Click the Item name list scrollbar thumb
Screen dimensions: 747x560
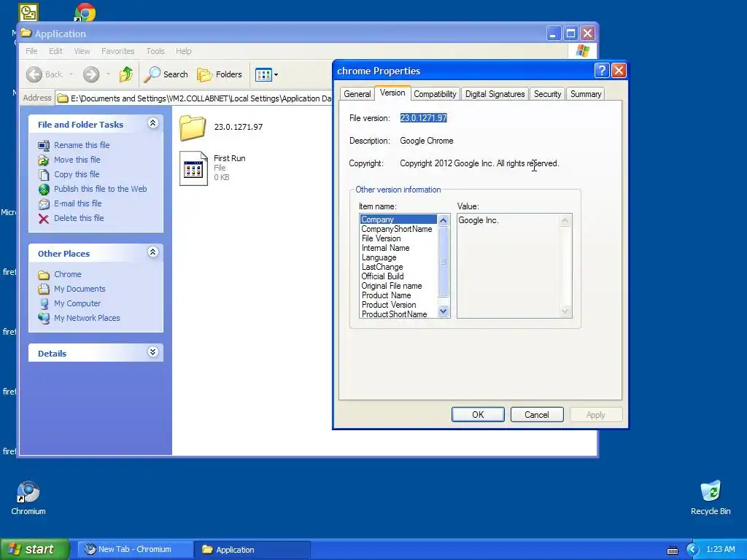pyautogui.click(x=443, y=262)
